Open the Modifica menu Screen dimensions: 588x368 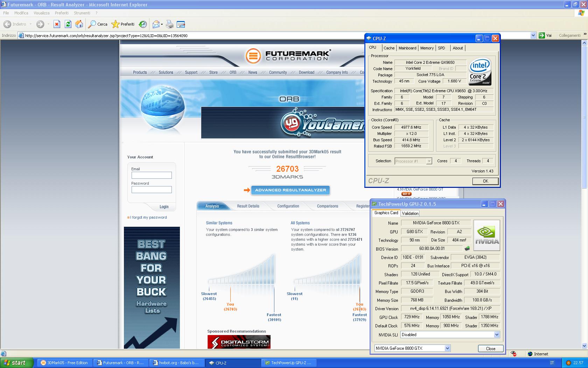(x=21, y=13)
